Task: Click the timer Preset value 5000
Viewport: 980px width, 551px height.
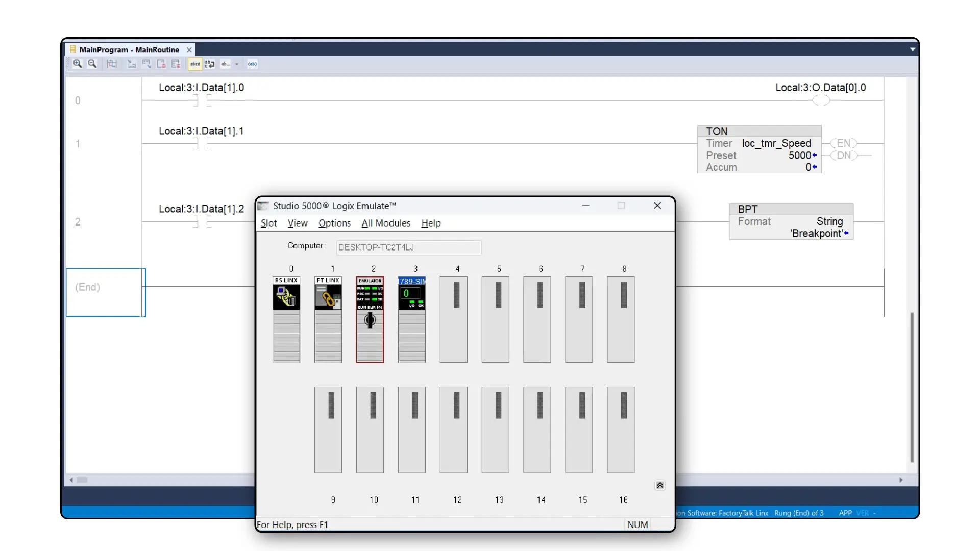Action: click(x=800, y=155)
